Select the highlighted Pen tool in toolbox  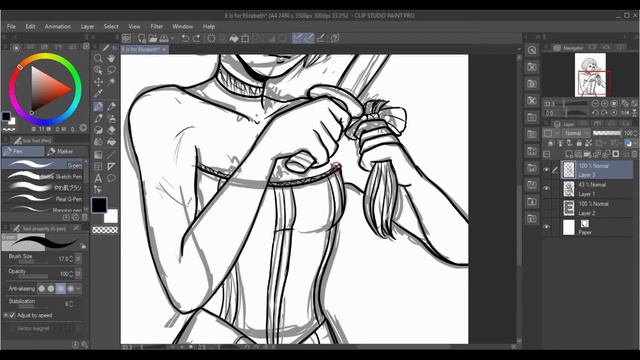point(98,107)
